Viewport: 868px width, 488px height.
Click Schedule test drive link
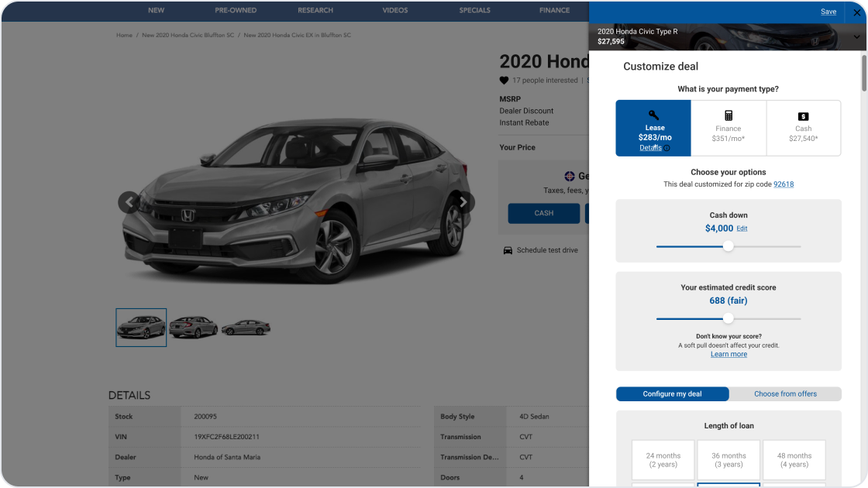click(x=547, y=250)
